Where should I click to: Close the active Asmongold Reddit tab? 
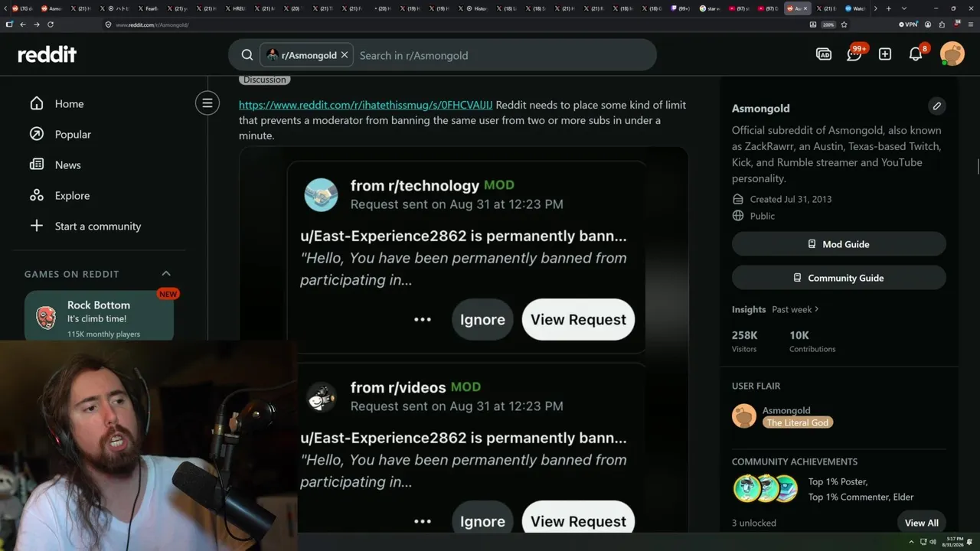coord(805,8)
